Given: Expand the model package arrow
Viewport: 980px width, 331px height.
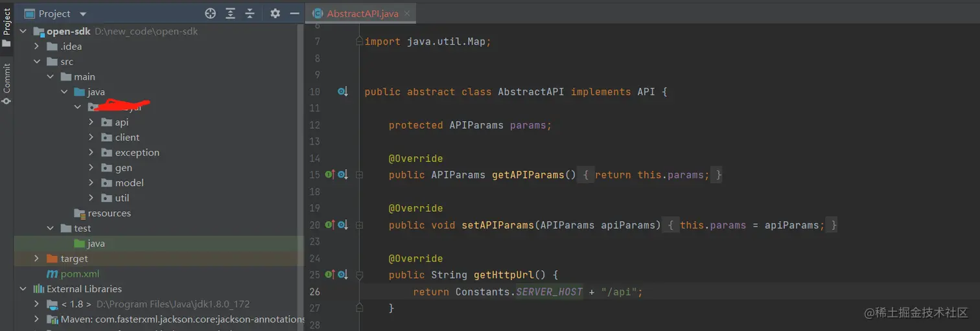Looking at the screenshot, I should point(91,183).
